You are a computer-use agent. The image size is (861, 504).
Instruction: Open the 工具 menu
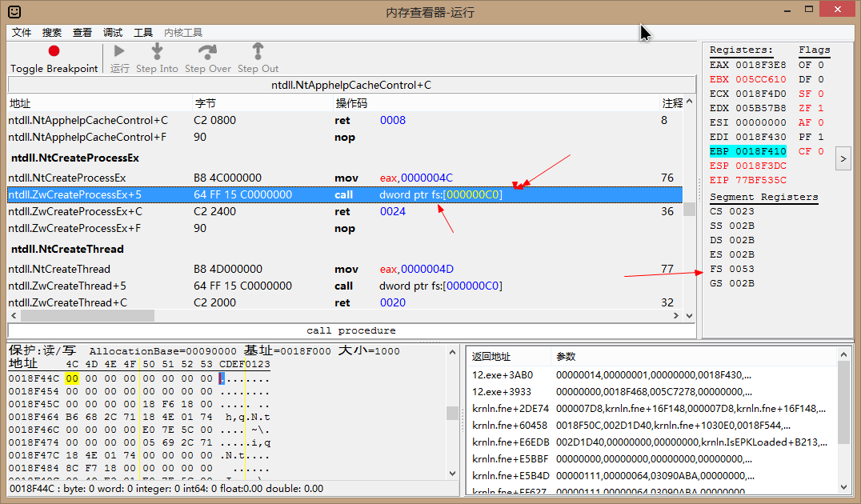tap(143, 33)
